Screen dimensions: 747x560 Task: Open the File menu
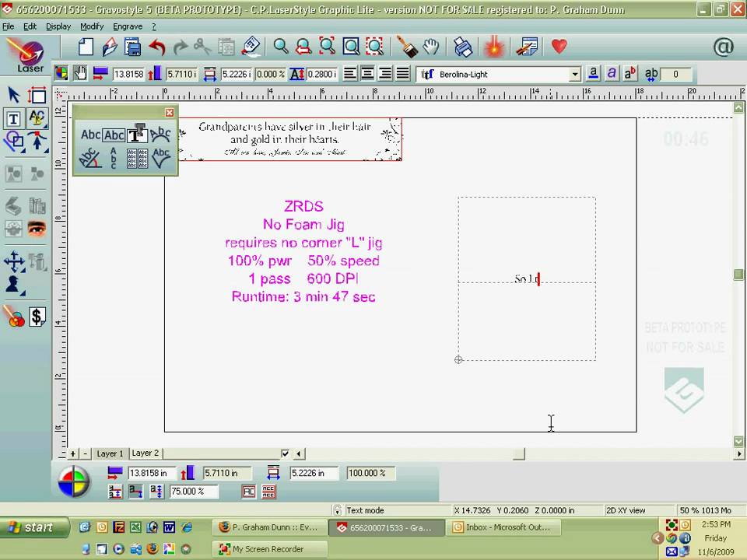click(8, 26)
